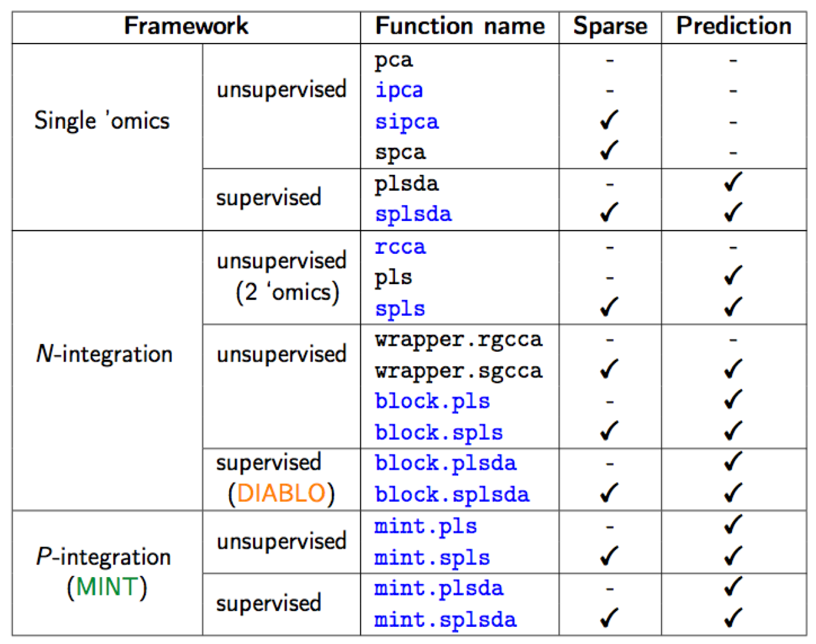The image size is (816, 644).
Task: Click the Prediction column header
Action: [x=733, y=27]
